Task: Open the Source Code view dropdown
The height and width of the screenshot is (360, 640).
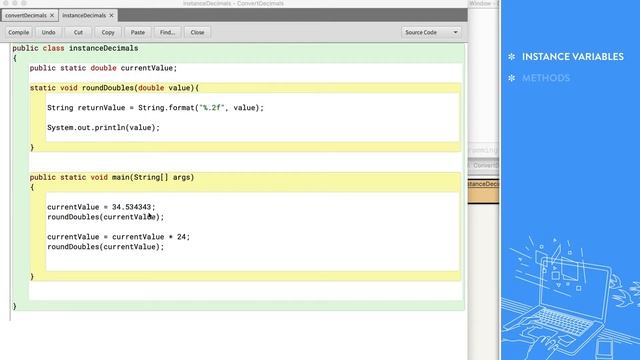Action: pyautogui.click(x=431, y=32)
